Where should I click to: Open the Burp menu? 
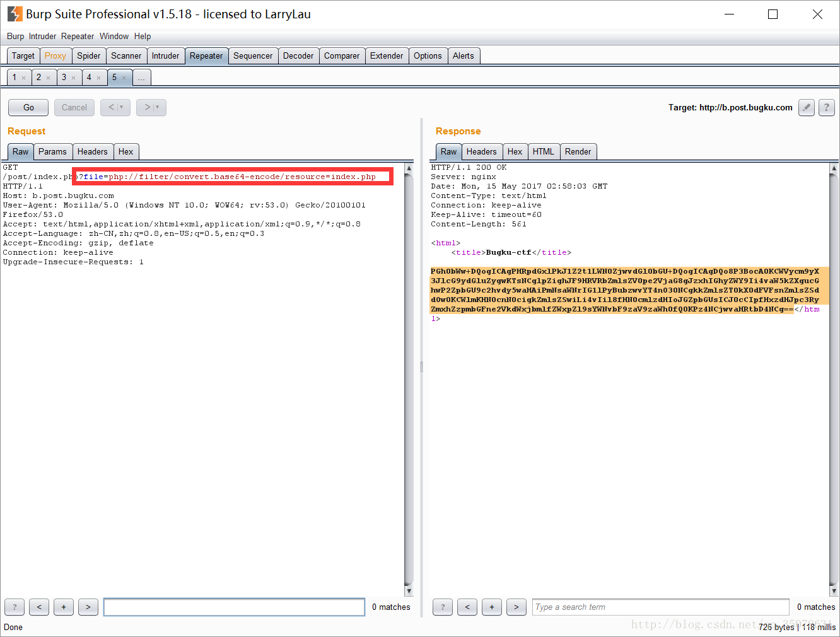pos(15,36)
